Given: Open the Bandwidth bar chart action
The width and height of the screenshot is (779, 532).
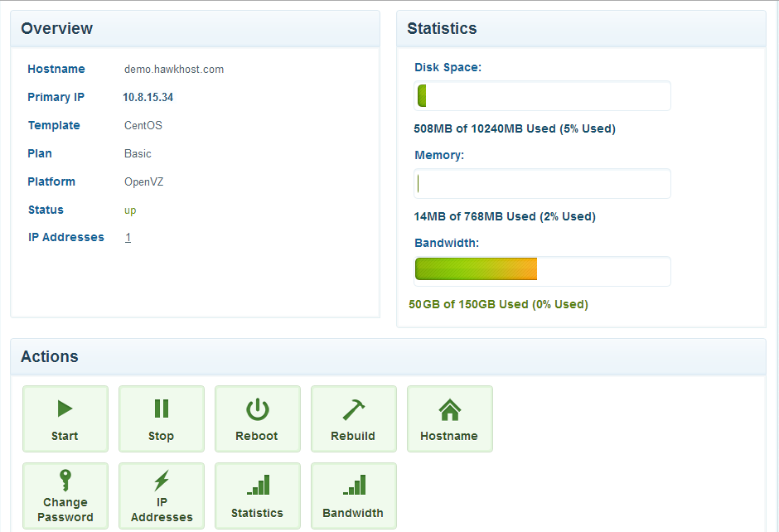Looking at the screenshot, I should [353, 485].
